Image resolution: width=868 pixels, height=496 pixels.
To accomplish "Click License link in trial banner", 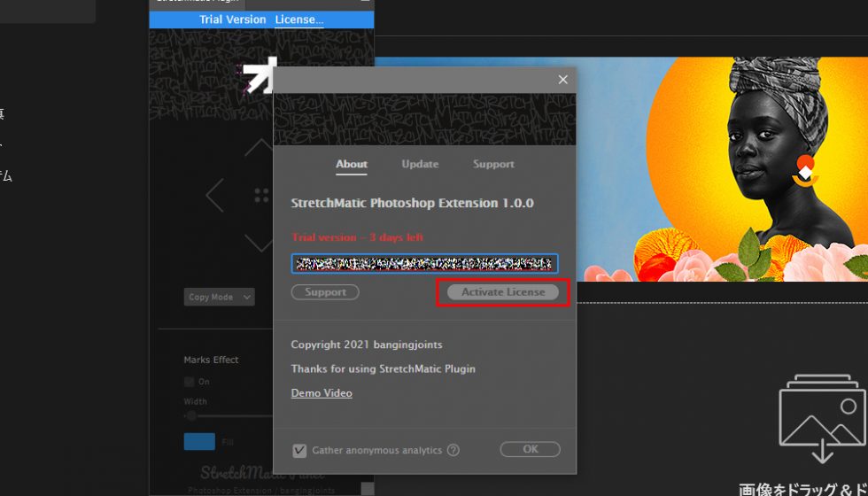I will point(299,19).
